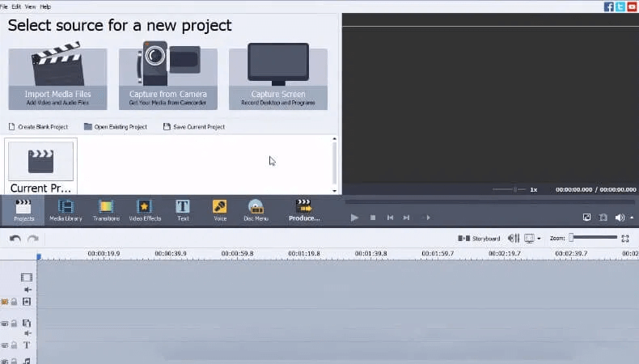Viewport: 639px width, 364px height.
Task: Click the text track T icon
Action: (27, 345)
